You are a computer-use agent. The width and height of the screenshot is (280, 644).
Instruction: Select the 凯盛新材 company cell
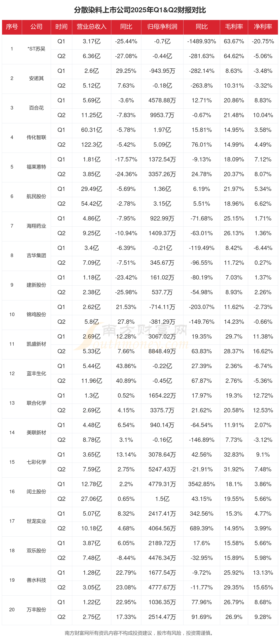(36, 344)
